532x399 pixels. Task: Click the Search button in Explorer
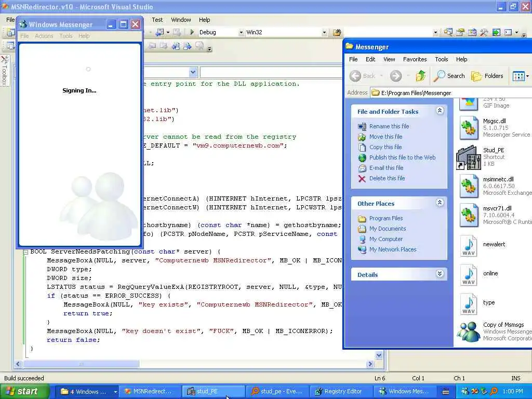[449, 76]
